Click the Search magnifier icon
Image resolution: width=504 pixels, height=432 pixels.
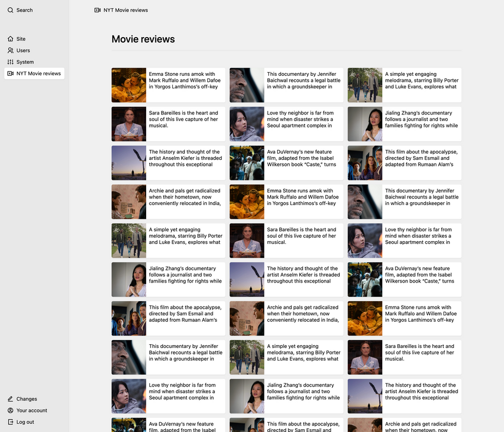[10, 10]
